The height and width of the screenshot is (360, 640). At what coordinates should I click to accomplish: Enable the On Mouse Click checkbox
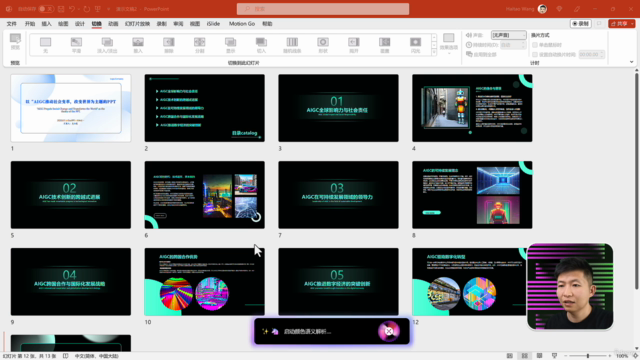pos(535,45)
